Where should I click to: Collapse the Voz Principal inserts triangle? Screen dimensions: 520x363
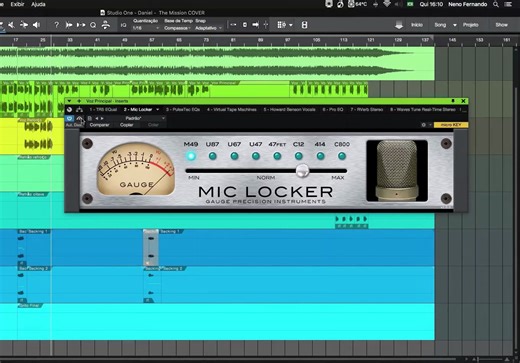pos(69,101)
